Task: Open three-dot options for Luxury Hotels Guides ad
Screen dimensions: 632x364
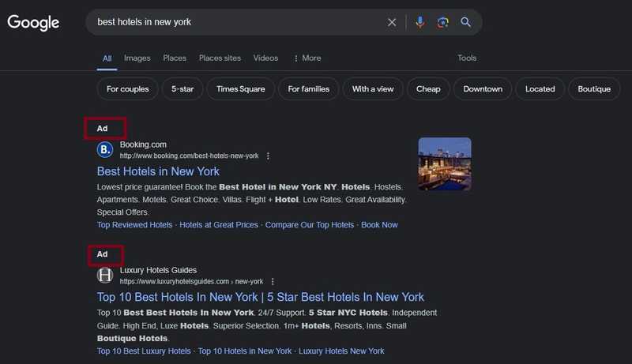Action: point(273,282)
